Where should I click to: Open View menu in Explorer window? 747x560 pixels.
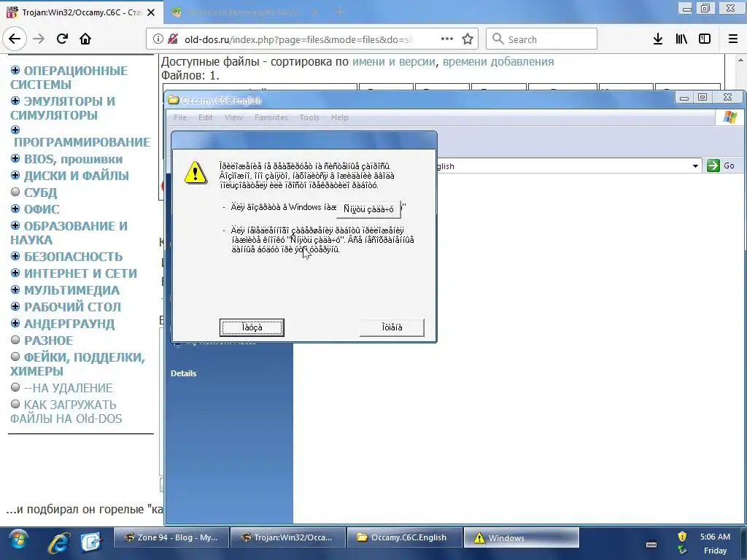[x=233, y=117]
